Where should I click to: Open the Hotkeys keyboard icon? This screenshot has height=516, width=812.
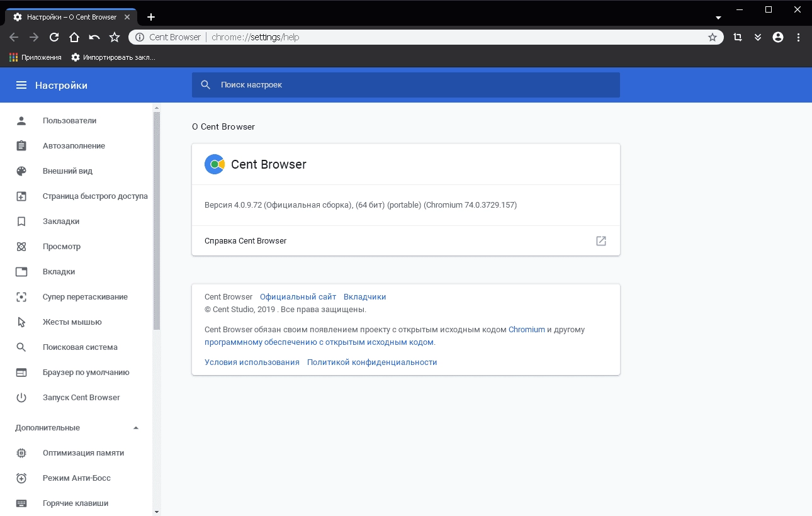pyautogui.click(x=21, y=503)
